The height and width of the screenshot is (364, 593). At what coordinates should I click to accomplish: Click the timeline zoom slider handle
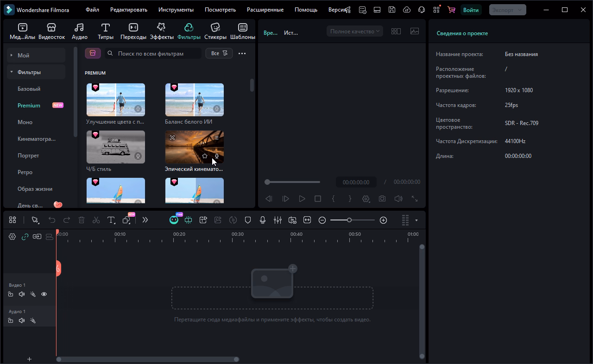click(349, 220)
